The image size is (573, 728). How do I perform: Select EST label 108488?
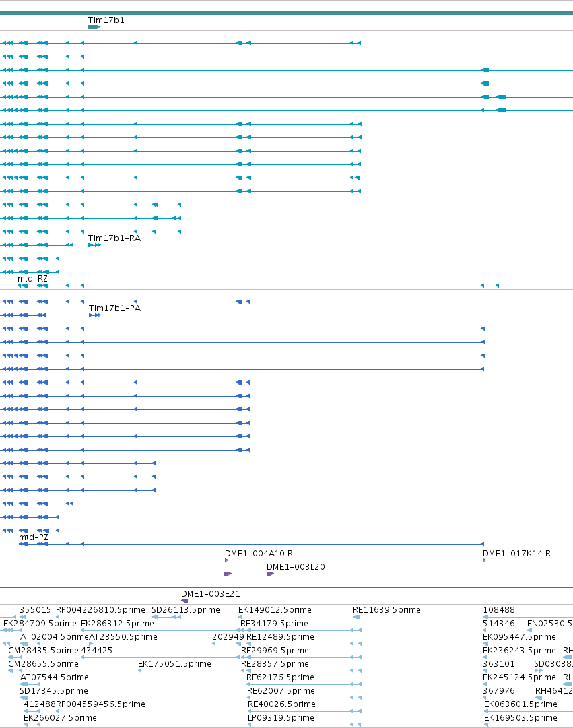499,610
